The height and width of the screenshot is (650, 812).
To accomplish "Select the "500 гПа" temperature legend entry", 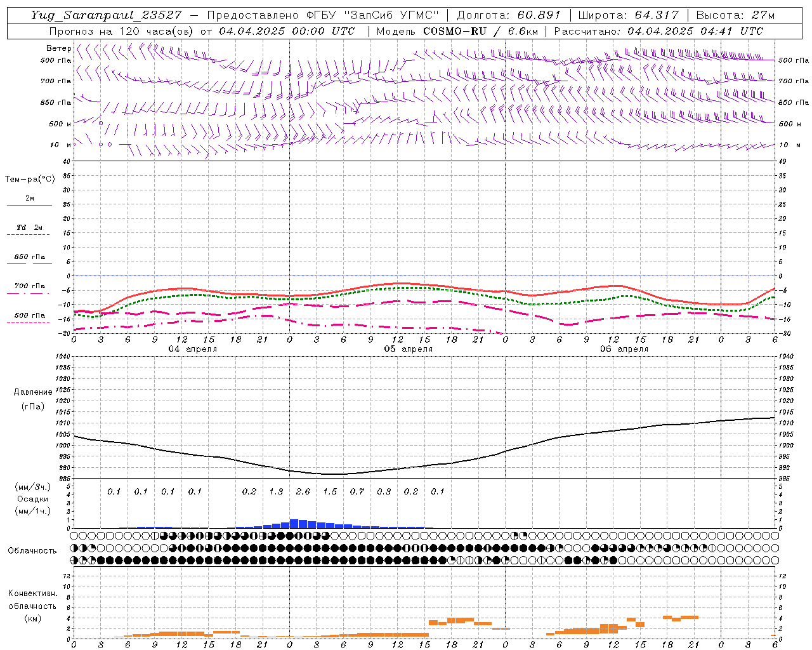I will (30, 315).
